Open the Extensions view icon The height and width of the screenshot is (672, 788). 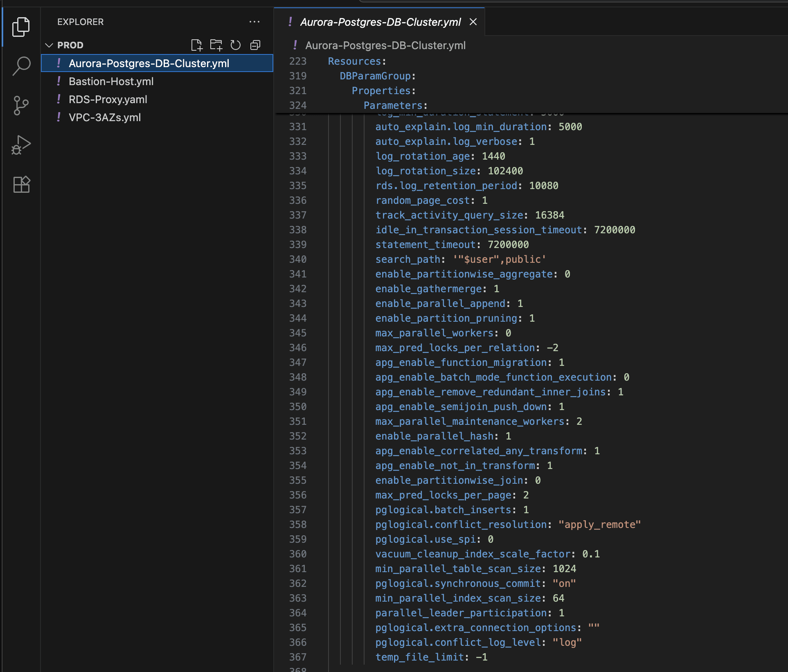(21, 185)
